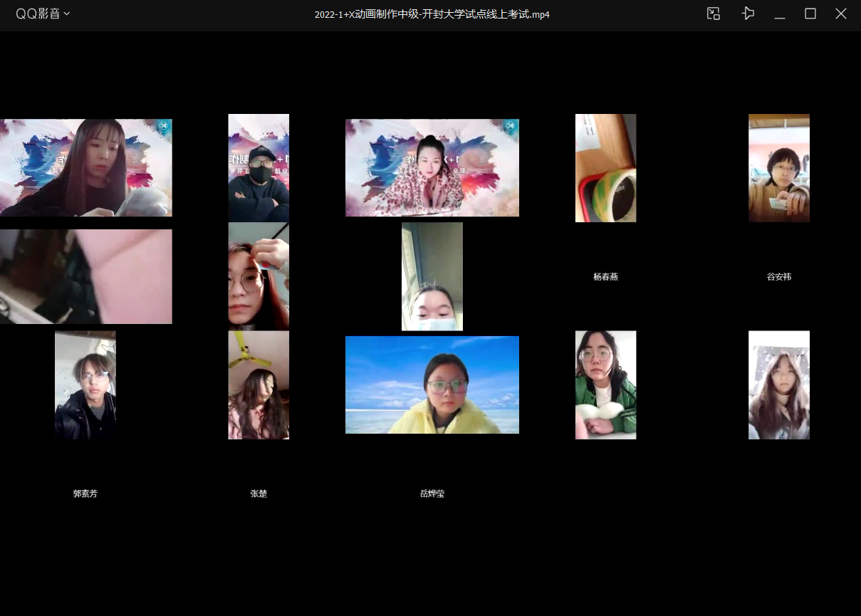
Task: Select the blurry pink video tile
Action: [85, 276]
